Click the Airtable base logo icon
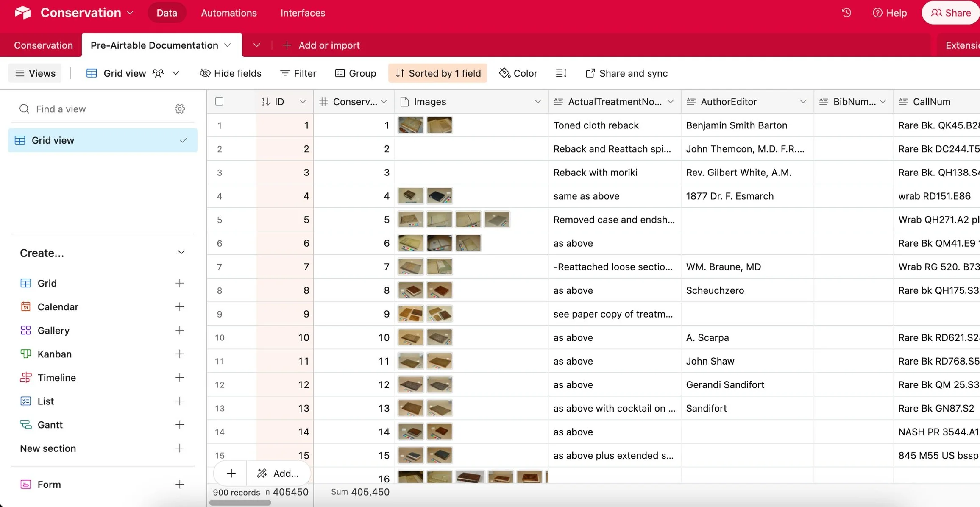980x507 pixels. [23, 13]
